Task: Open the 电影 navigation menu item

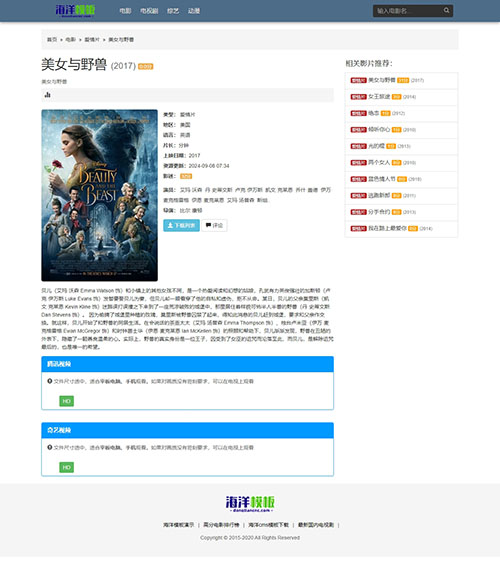Action: click(125, 11)
